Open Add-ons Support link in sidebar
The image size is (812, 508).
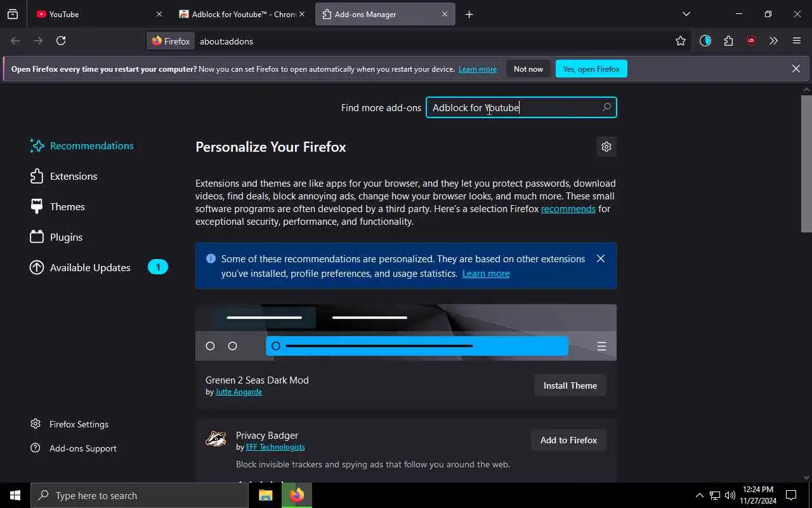[x=74, y=448]
